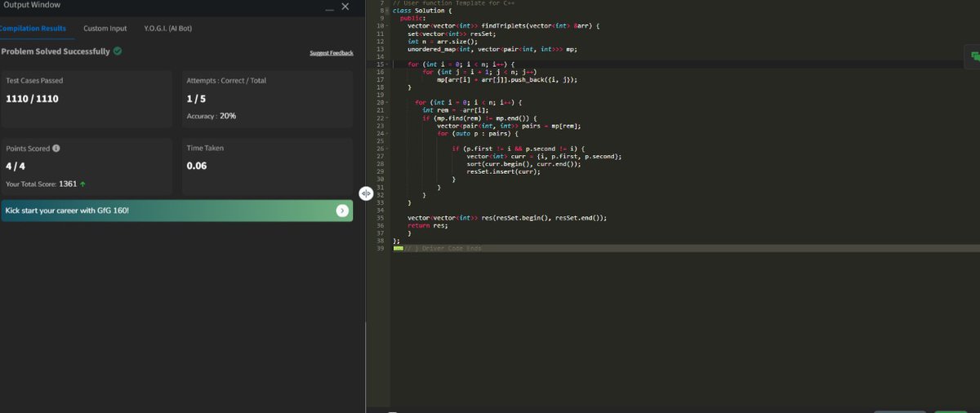Image resolution: width=980 pixels, height=413 pixels.
Task: Place cursor on unordered_map declaration line 13
Action: 492,49
